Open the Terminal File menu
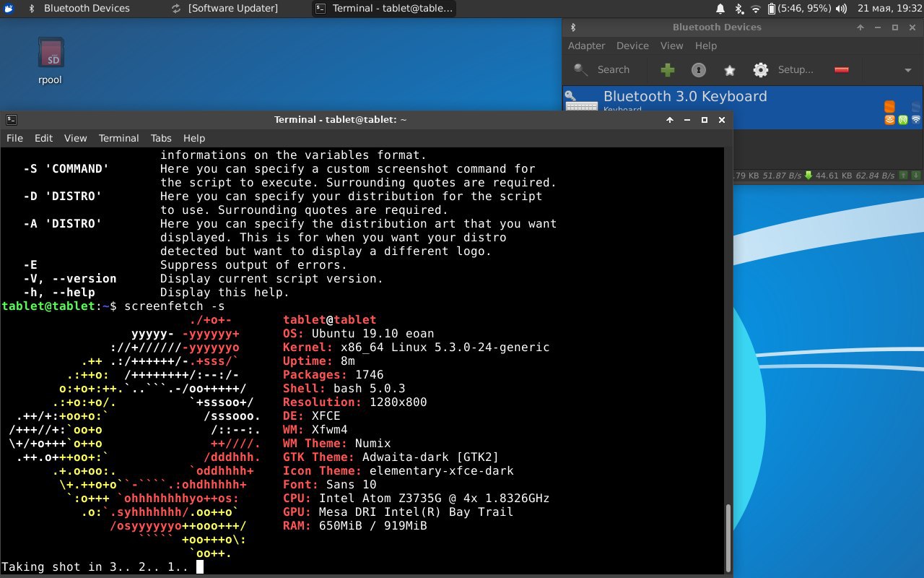This screenshot has height=578, width=924. click(14, 138)
